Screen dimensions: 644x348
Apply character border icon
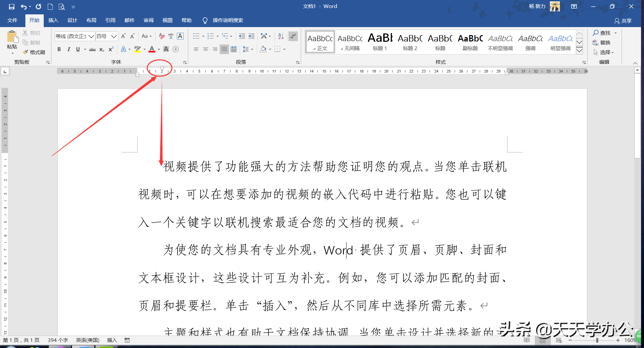click(180, 36)
